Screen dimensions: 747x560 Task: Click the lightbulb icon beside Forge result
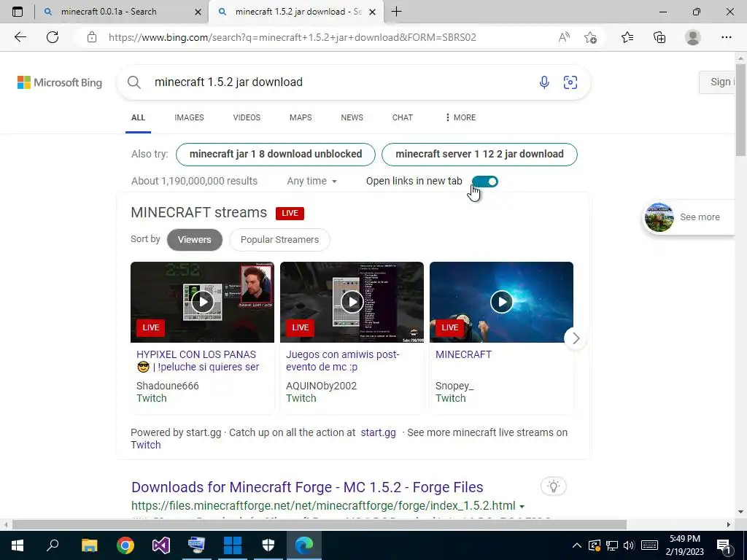pyautogui.click(x=553, y=486)
